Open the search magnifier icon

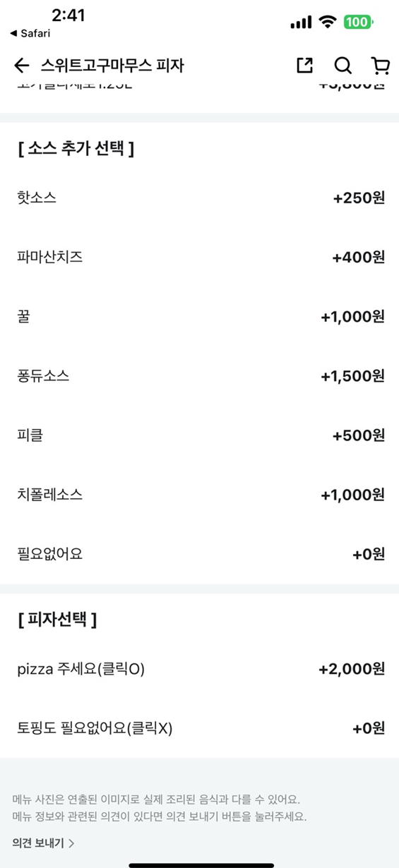point(343,66)
